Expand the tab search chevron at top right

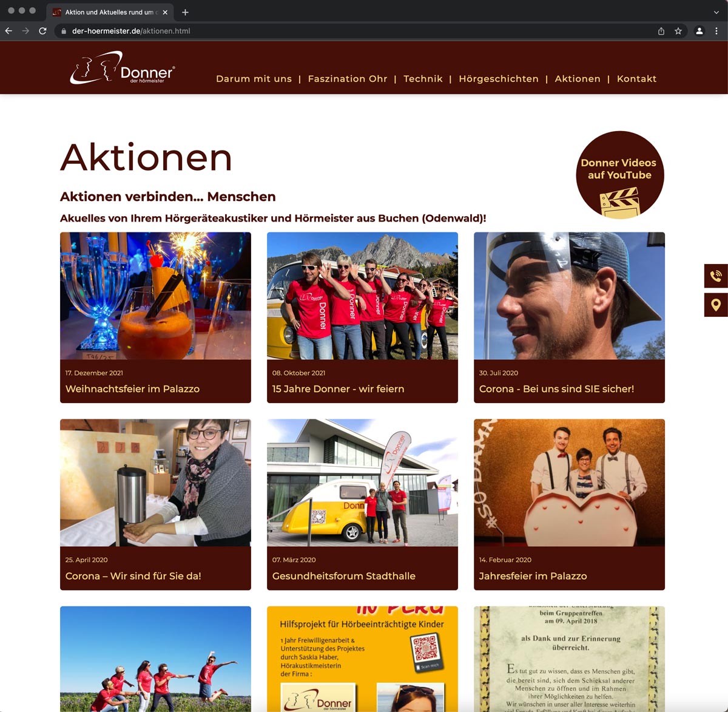pyautogui.click(x=716, y=12)
